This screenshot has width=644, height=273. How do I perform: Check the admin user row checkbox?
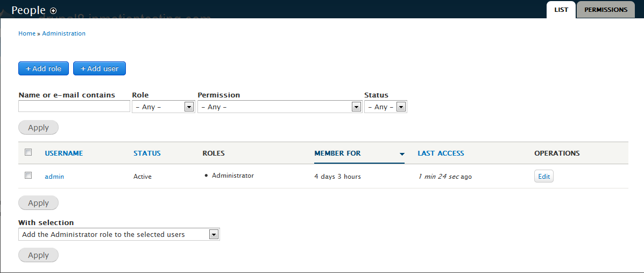pos(29,176)
